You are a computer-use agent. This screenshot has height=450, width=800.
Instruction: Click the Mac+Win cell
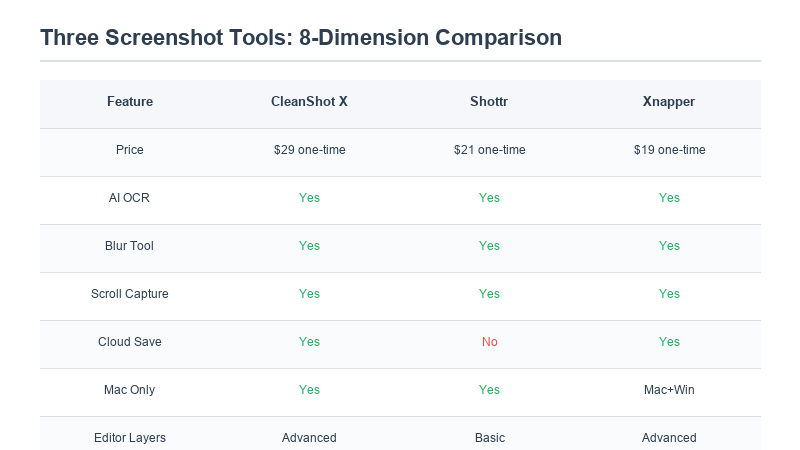(x=669, y=389)
